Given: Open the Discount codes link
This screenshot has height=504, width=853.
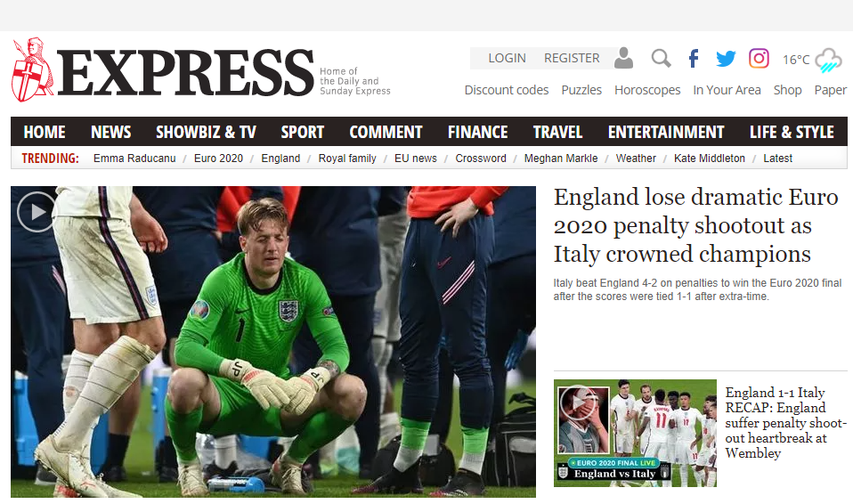Looking at the screenshot, I should 507,90.
